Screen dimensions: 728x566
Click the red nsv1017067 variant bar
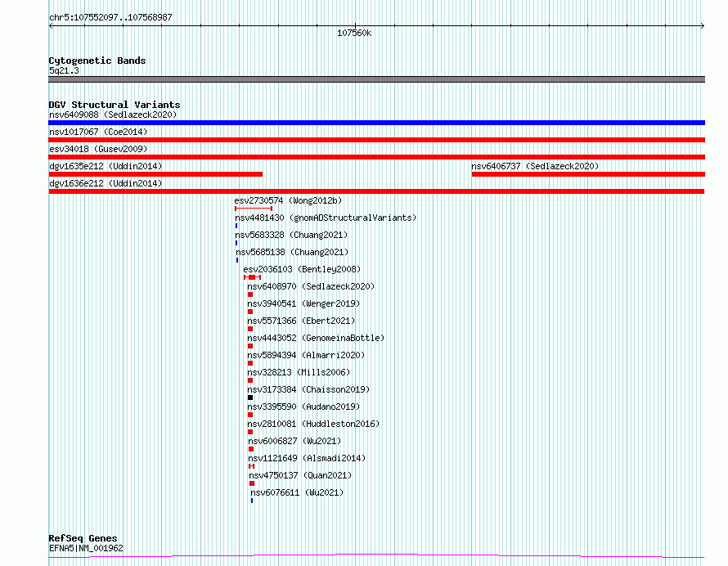pos(376,140)
